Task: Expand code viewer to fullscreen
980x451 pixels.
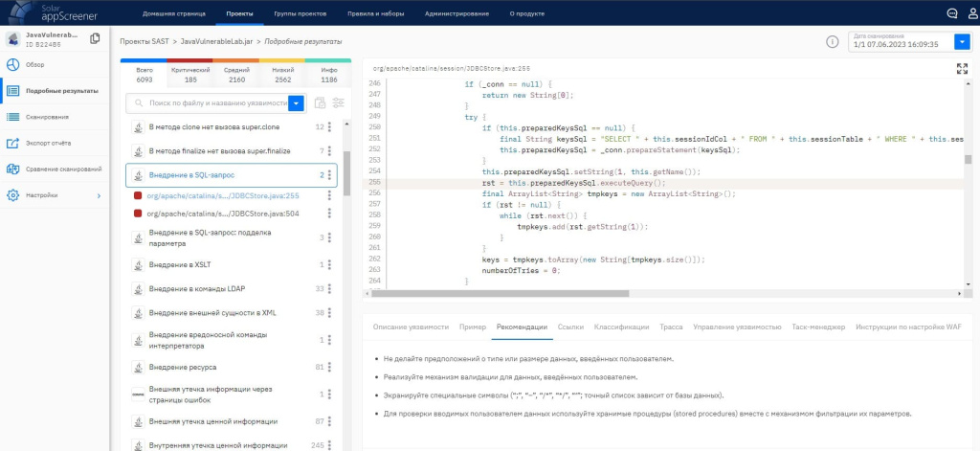Action: click(x=962, y=69)
